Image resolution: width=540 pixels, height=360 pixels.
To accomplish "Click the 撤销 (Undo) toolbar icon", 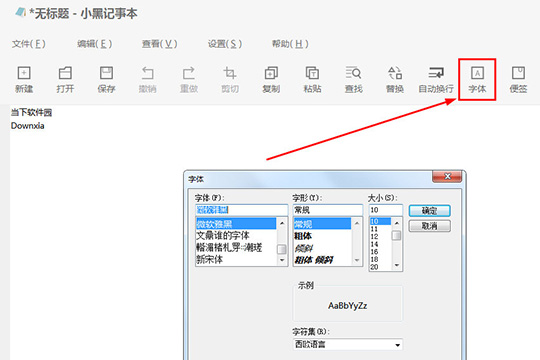I will point(147,79).
